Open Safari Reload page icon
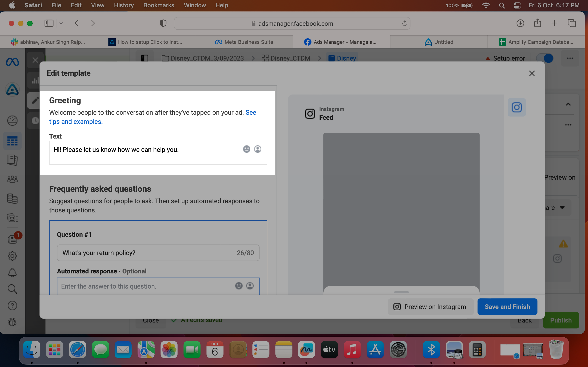 [x=404, y=23]
